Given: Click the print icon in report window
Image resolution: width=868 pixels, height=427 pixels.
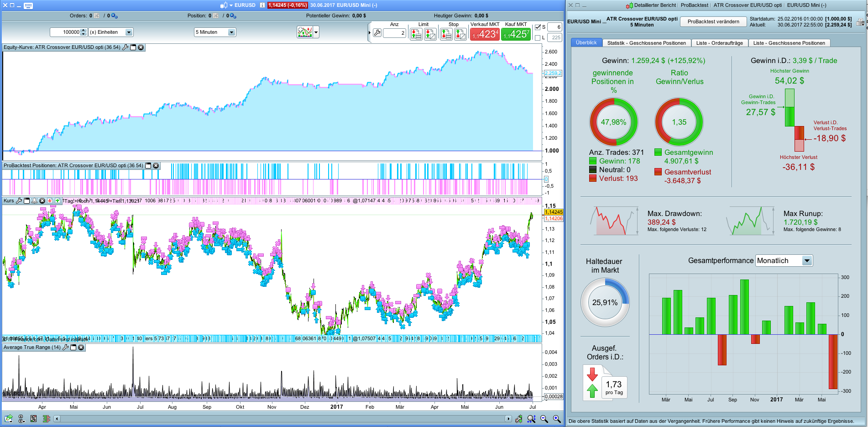Looking at the screenshot, I should tap(860, 22).
